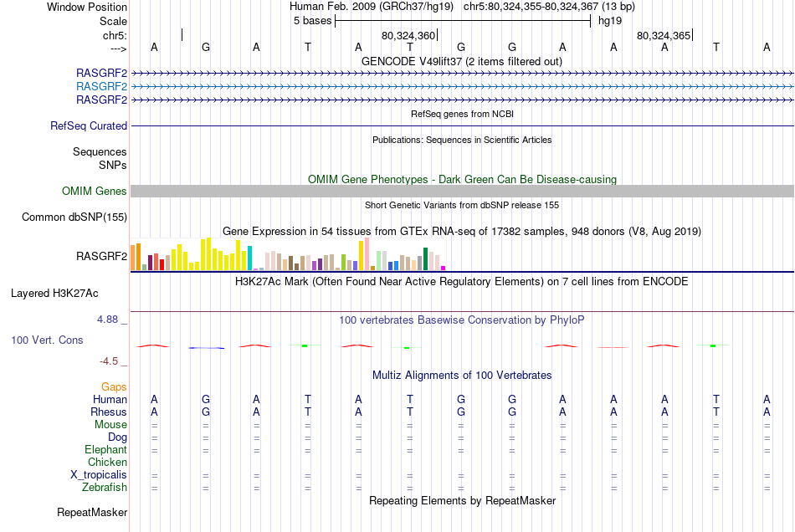Click 100 vertebrates Basewise Conservation by PhyloP title
795x532 pixels.
(462, 320)
